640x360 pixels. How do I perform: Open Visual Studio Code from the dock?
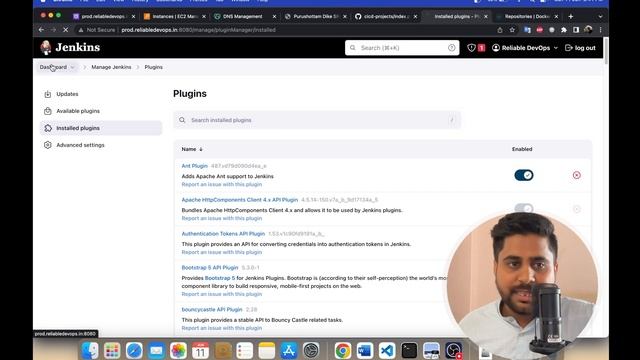[x=387, y=350]
